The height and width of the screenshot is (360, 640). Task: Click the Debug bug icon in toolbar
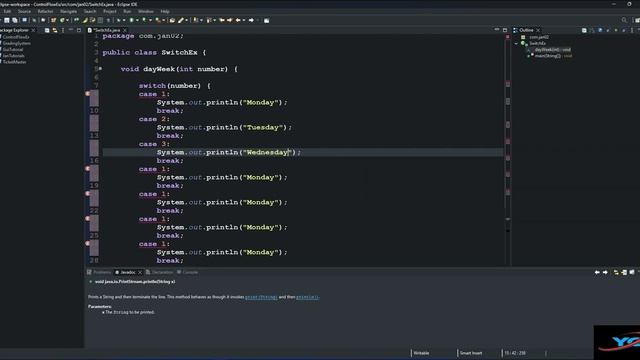(118, 20)
